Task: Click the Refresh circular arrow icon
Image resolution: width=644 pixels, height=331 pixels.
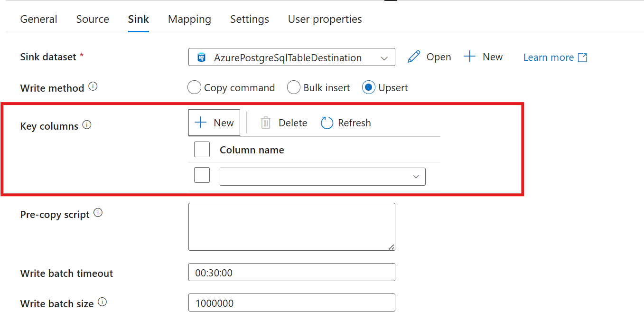Action: [x=327, y=123]
